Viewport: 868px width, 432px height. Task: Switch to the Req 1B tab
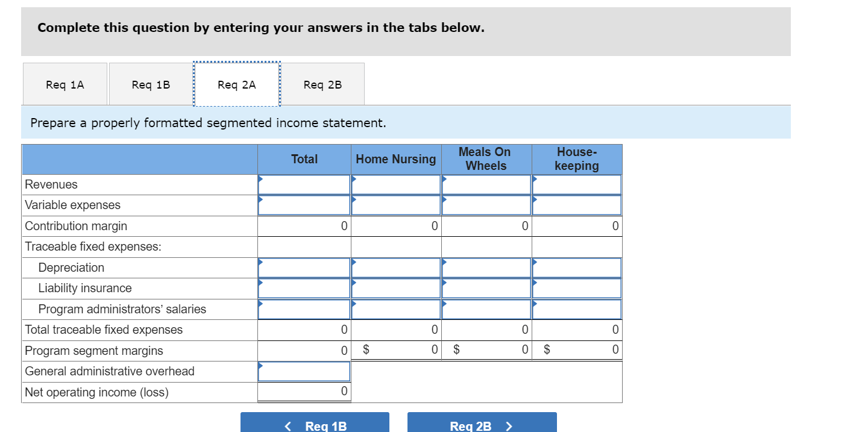tap(150, 84)
